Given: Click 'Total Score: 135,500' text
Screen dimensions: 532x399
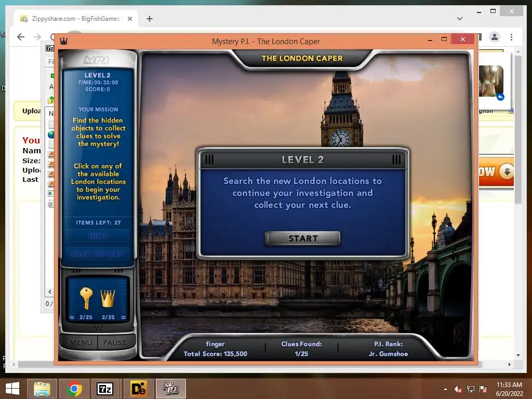Looking at the screenshot, I should pos(216,354).
